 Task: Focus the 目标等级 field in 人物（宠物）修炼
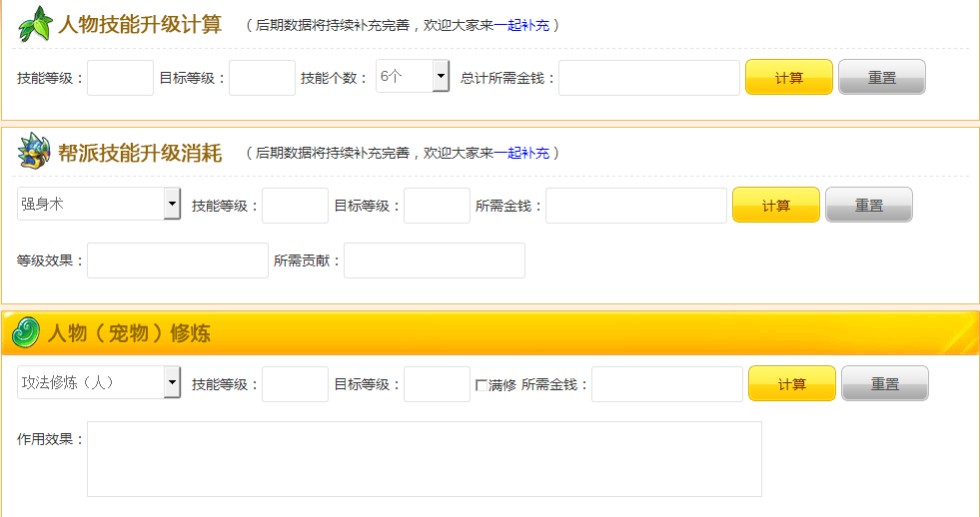(437, 384)
